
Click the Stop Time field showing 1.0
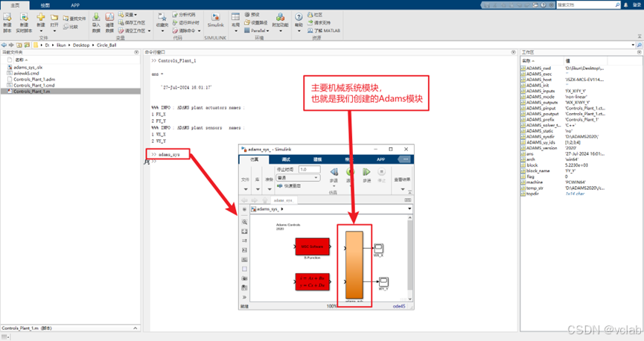pyautogui.click(x=309, y=169)
